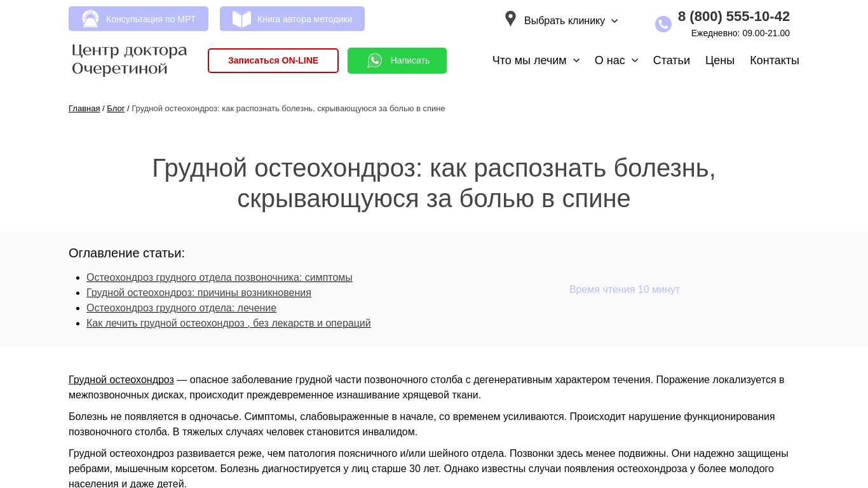The image size is (868, 488).
Task: Click the Центр доктора Очеретиной logo
Action: [x=130, y=60]
